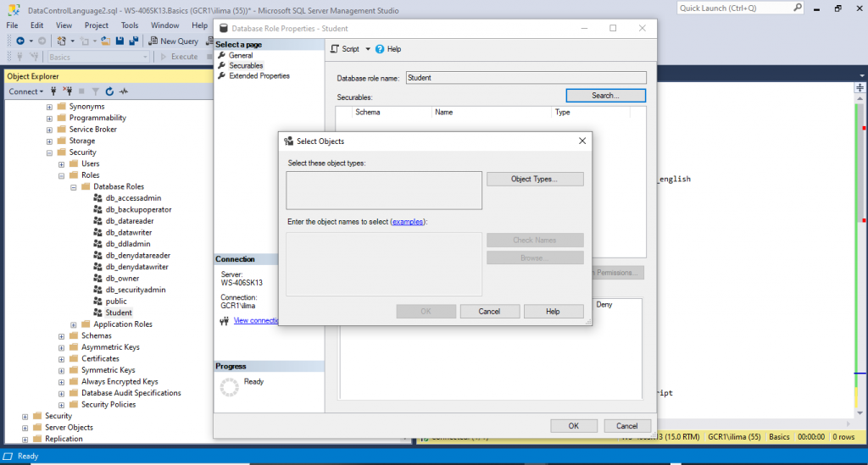Select the General page wrench icon
Viewport: 868px width, 465px height.
221,55
